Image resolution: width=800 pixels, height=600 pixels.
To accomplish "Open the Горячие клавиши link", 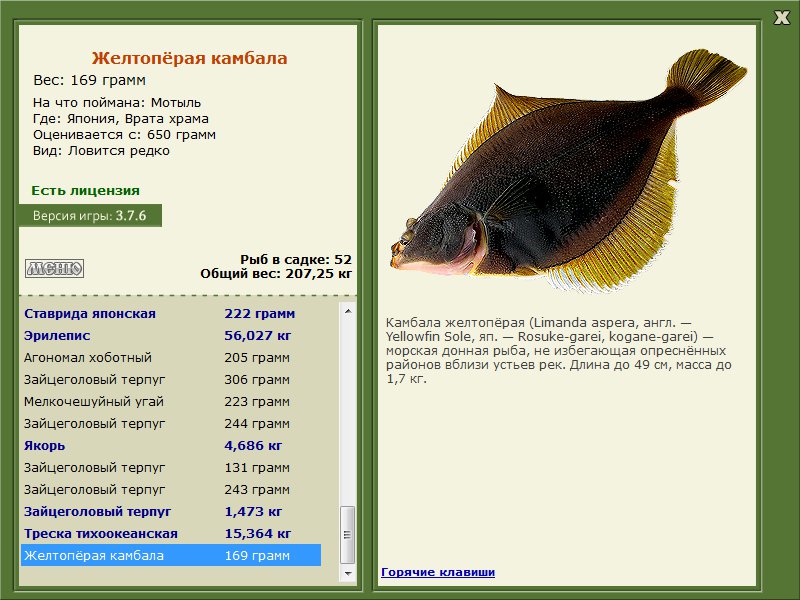I will [438, 572].
